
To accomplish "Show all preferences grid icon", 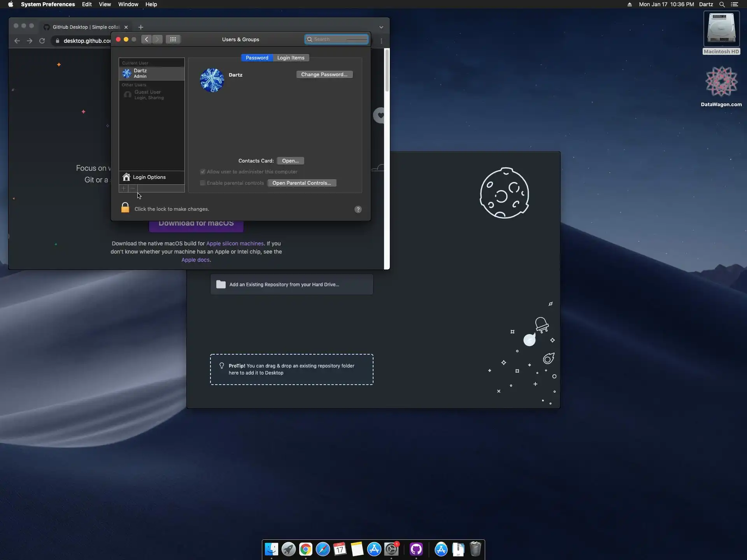I will point(173,39).
